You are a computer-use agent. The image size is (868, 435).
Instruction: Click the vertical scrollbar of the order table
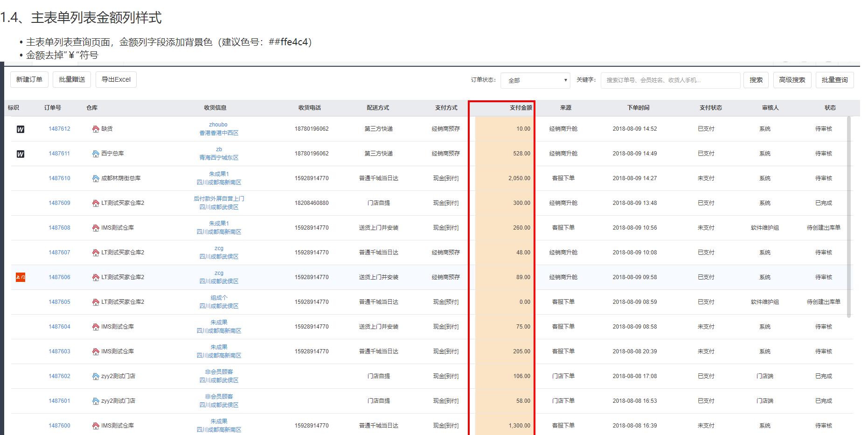pos(849,215)
